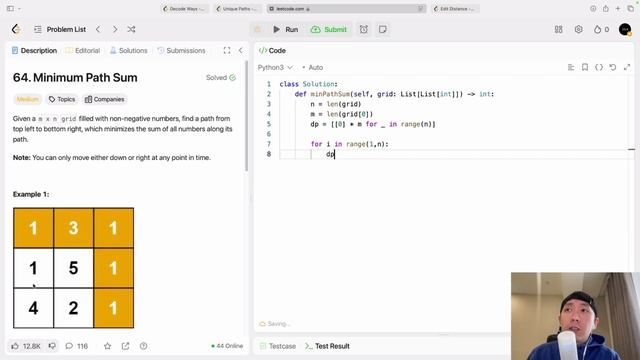Open the LeetCode home logo
Screen dimensions: 640x360
[16, 29]
